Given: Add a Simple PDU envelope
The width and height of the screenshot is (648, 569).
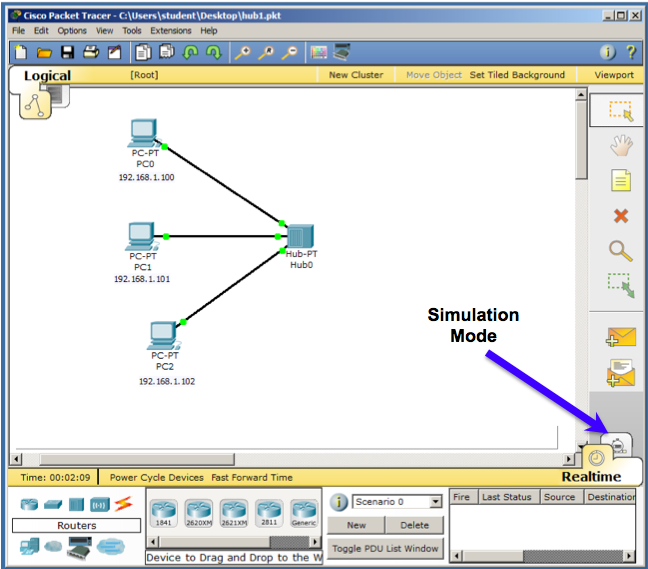Looking at the screenshot, I should [x=621, y=337].
